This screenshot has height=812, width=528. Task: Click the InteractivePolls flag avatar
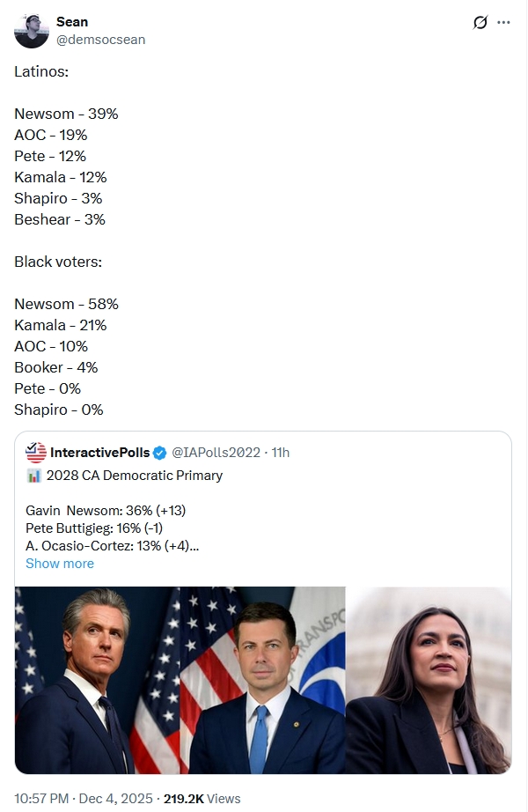point(36,453)
